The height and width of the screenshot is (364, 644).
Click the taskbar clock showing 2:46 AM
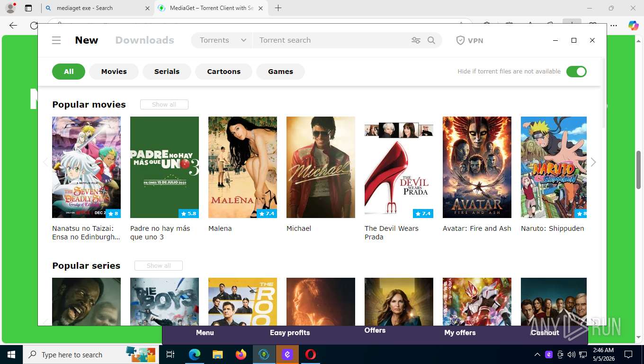coord(603,355)
